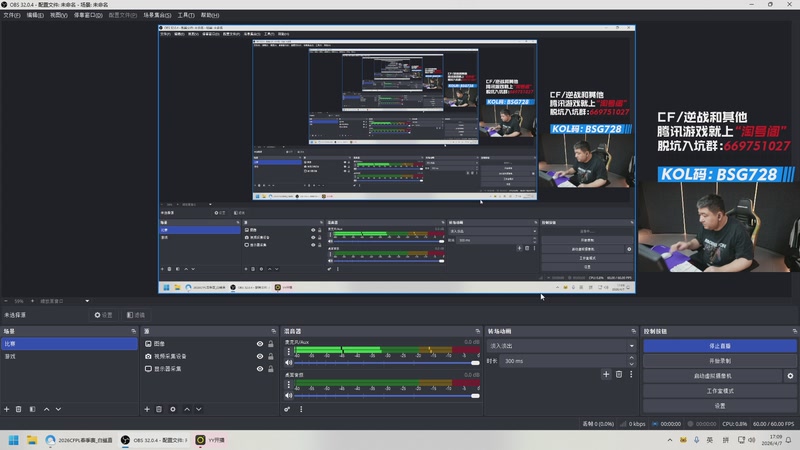The height and width of the screenshot is (450, 800).
Task: Mute the 桌面音频 speaker icon
Action: coord(289,395)
